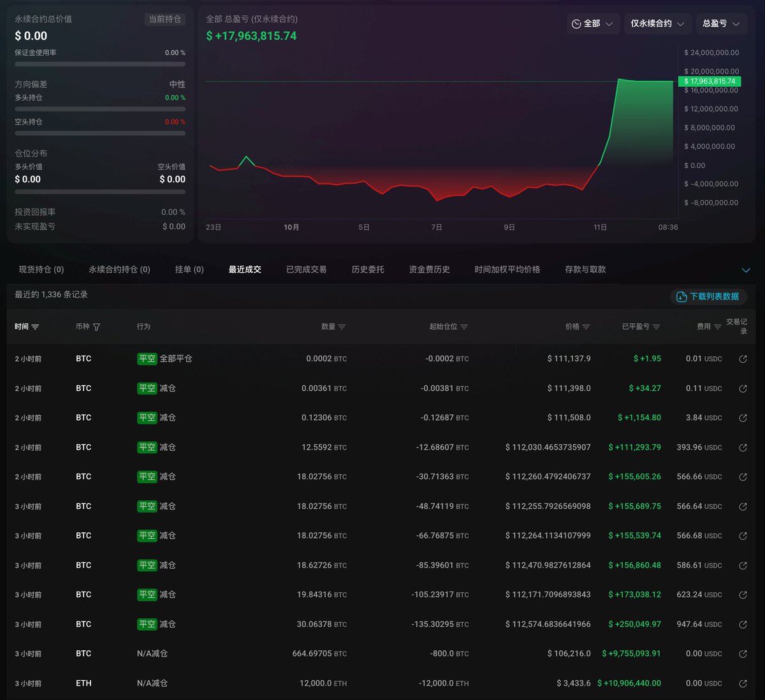The height and width of the screenshot is (700, 765).
Task: Click the 行为 column header
Action: point(143,326)
